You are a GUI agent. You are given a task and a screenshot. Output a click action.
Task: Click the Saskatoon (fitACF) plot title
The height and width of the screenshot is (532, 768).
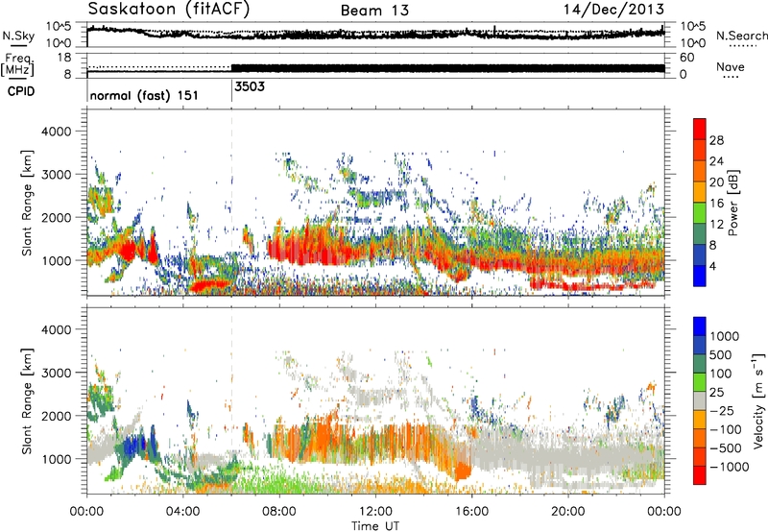[169, 10]
